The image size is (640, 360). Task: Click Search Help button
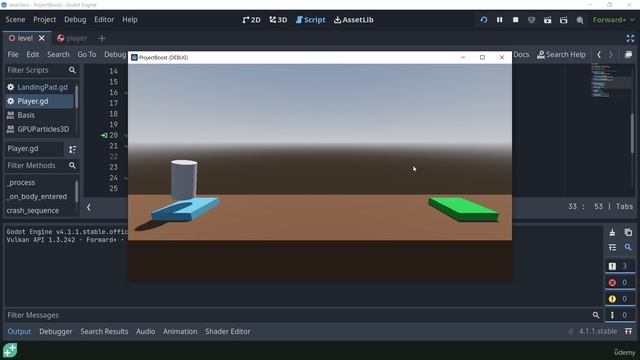[561, 54]
